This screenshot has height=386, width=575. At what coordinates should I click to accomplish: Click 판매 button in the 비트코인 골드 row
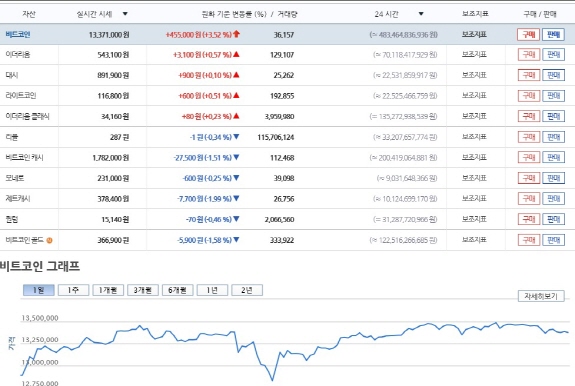point(553,240)
